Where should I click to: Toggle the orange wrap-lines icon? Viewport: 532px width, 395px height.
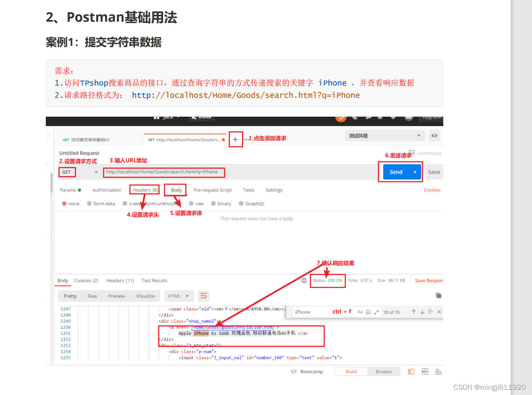[203, 296]
